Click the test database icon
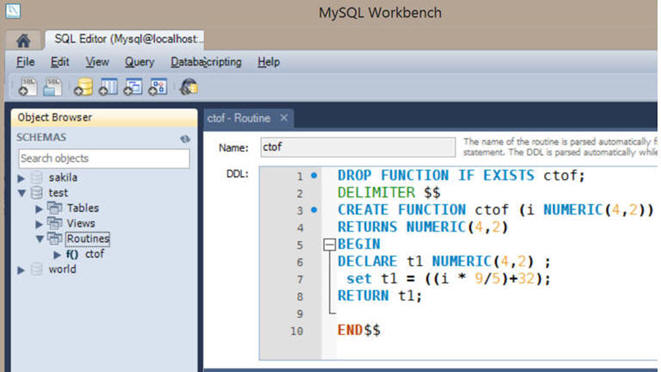The image size is (661, 372). pyautogui.click(x=37, y=193)
